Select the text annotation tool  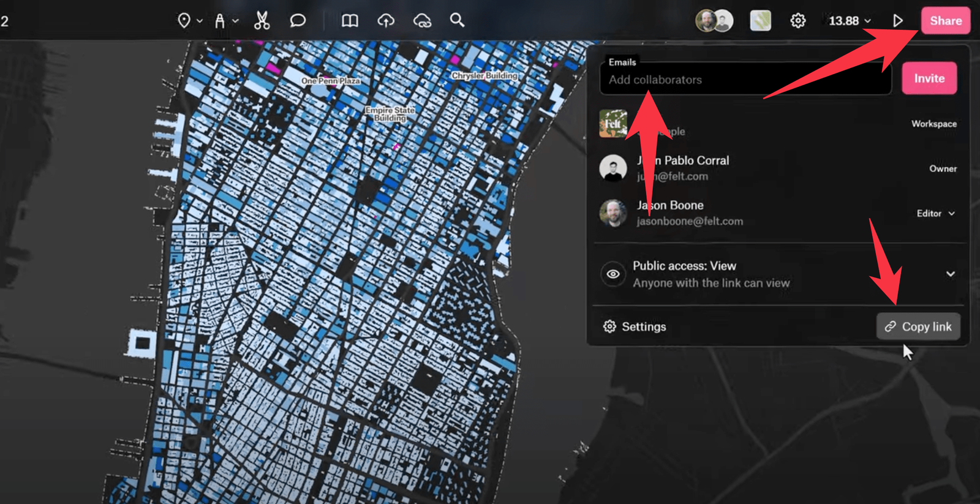(220, 21)
